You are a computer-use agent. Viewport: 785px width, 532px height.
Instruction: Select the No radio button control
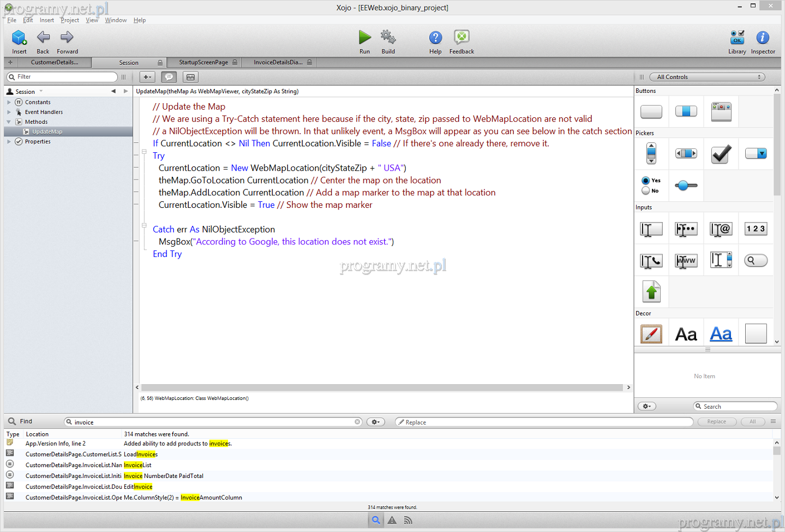pos(646,191)
